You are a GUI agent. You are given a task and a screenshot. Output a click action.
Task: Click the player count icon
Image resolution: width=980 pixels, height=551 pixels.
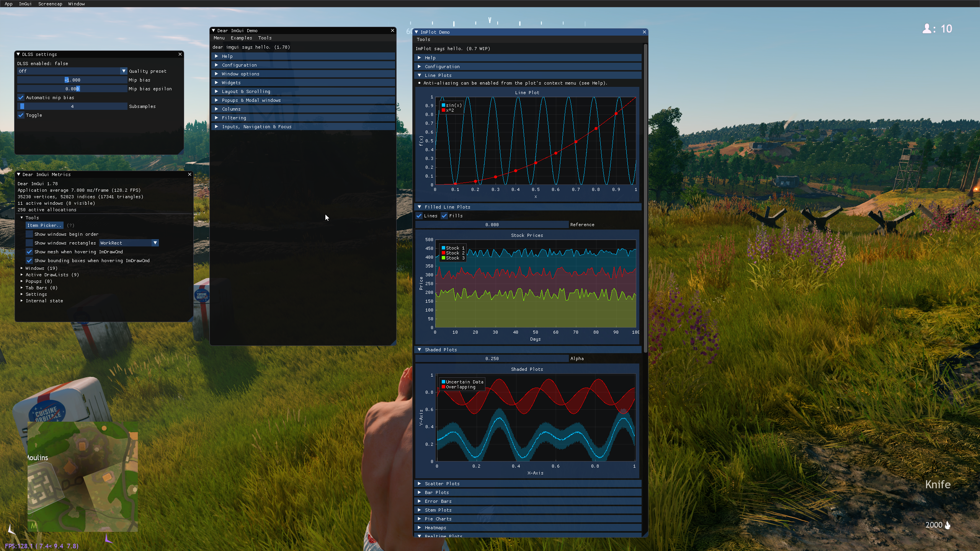[x=927, y=29]
